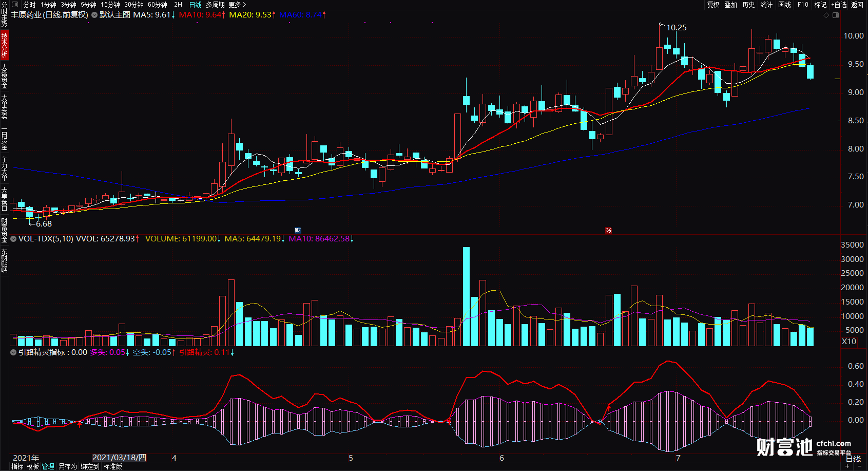Click the 空头: -0.05 indicator value

pyautogui.click(x=154, y=352)
